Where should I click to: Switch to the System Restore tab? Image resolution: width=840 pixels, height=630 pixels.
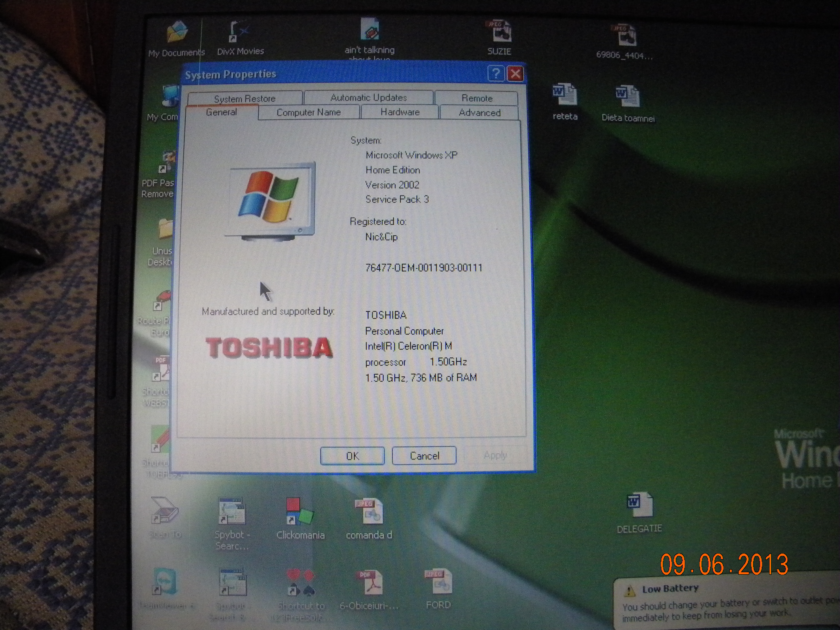(x=245, y=98)
